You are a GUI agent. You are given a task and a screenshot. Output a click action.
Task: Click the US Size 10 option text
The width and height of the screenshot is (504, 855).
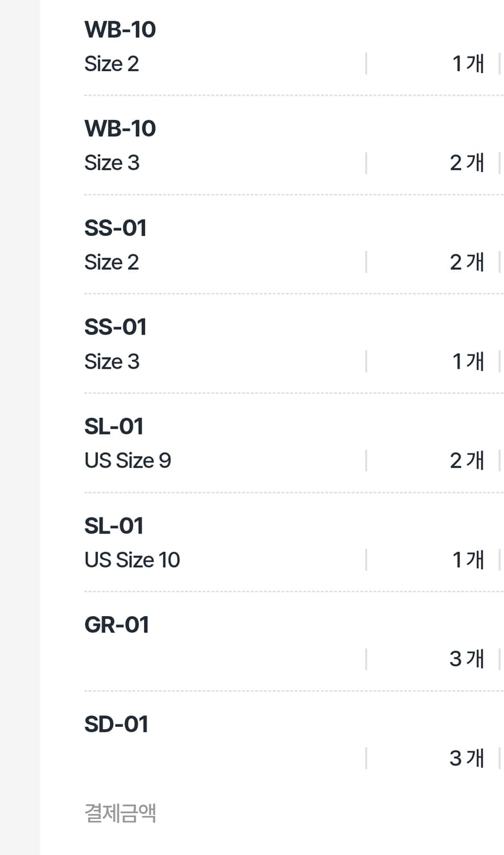click(x=132, y=560)
